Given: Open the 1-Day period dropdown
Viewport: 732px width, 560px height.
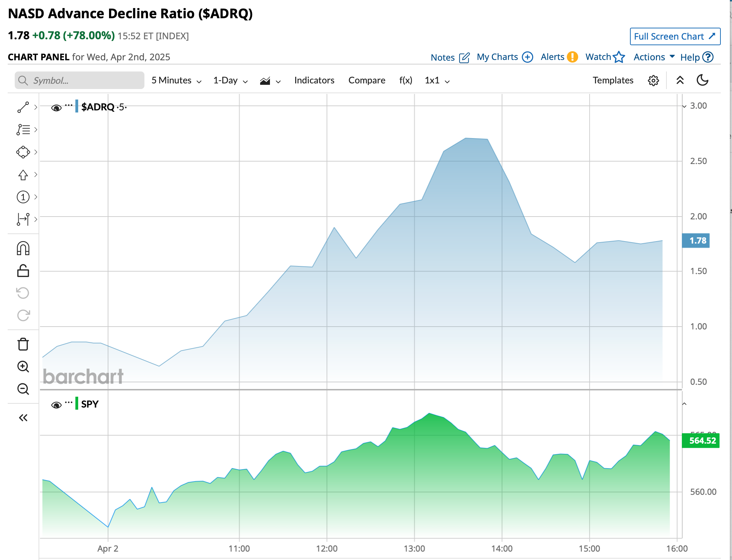Looking at the screenshot, I should point(230,81).
